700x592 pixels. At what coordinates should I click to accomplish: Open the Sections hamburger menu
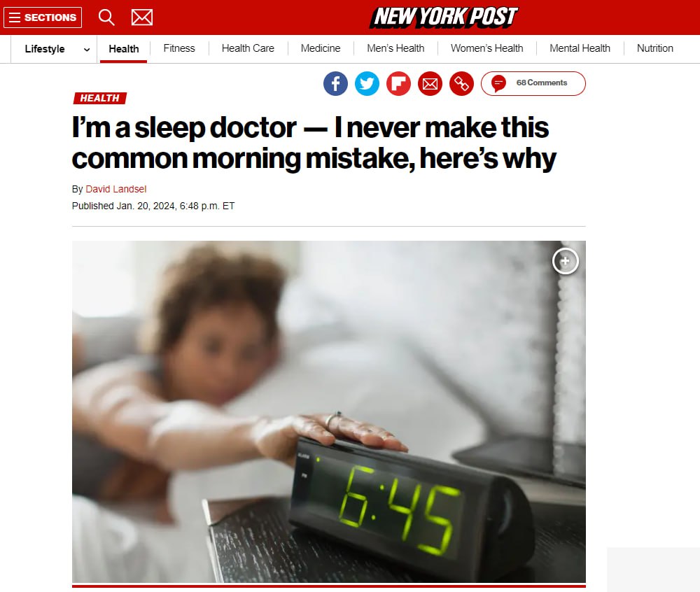point(43,17)
